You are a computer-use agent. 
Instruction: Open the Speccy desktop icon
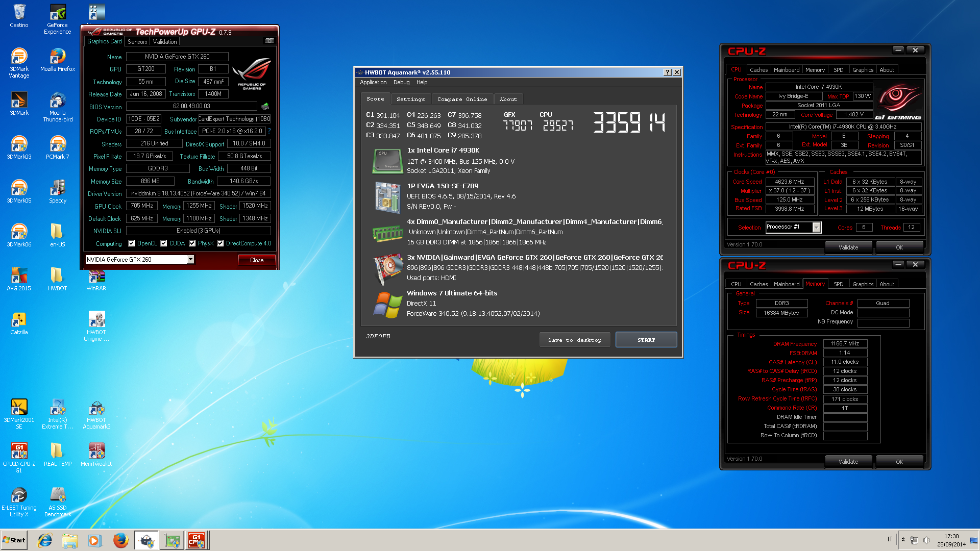tap(58, 191)
